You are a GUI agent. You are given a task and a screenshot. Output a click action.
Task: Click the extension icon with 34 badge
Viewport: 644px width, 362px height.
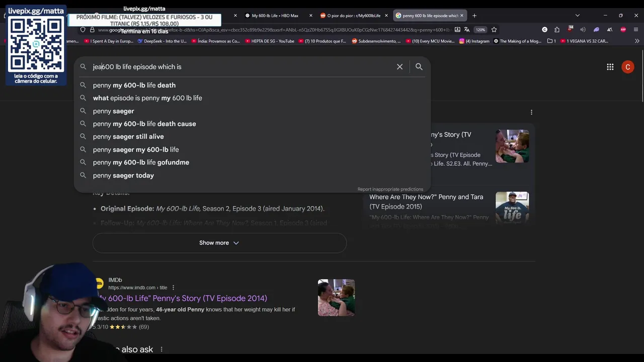click(570, 29)
